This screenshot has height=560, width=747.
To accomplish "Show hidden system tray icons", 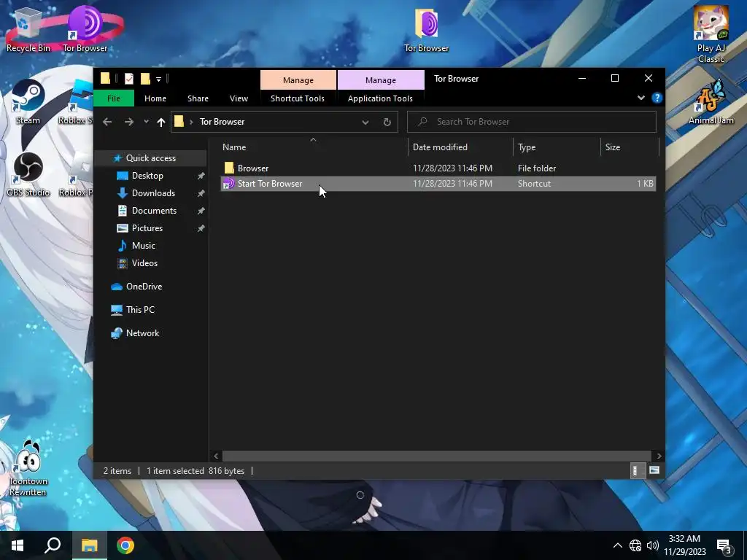I will coord(617,545).
